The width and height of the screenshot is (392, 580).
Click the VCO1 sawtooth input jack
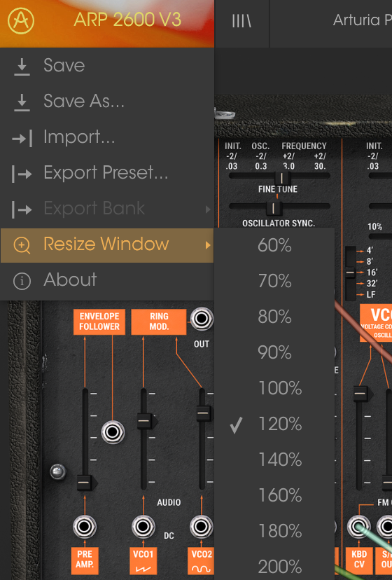pyautogui.click(x=143, y=526)
